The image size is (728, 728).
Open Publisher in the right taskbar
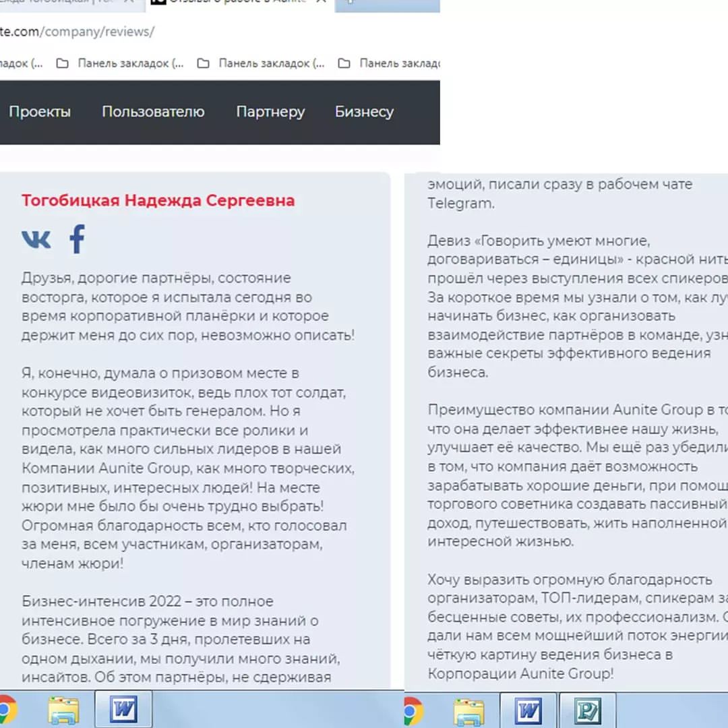point(588,711)
